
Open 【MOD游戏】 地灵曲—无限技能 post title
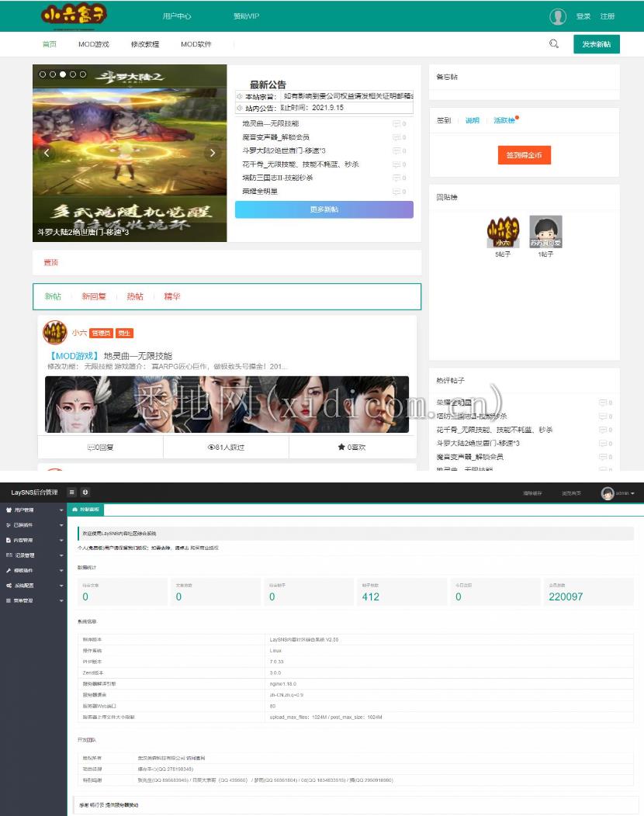coord(110,356)
